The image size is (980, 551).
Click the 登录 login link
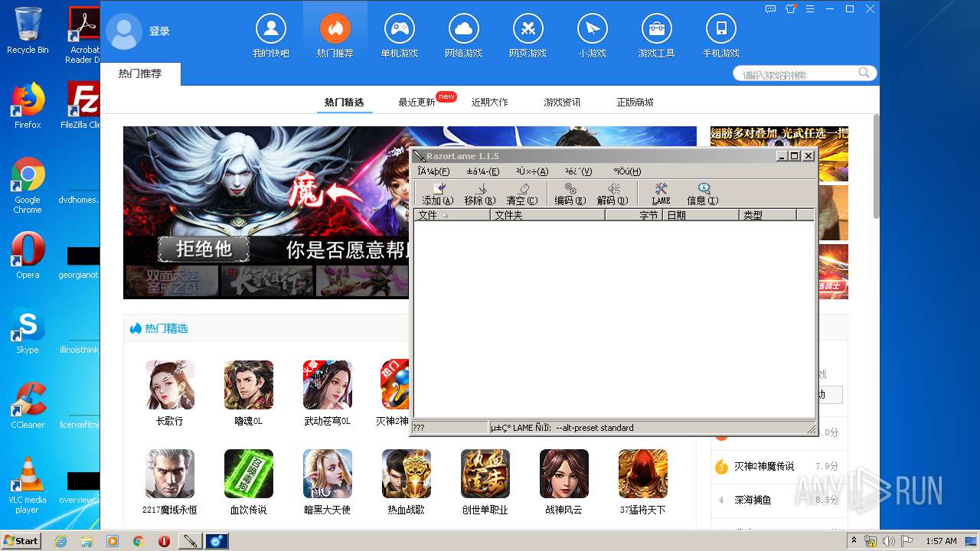pyautogui.click(x=159, y=31)
